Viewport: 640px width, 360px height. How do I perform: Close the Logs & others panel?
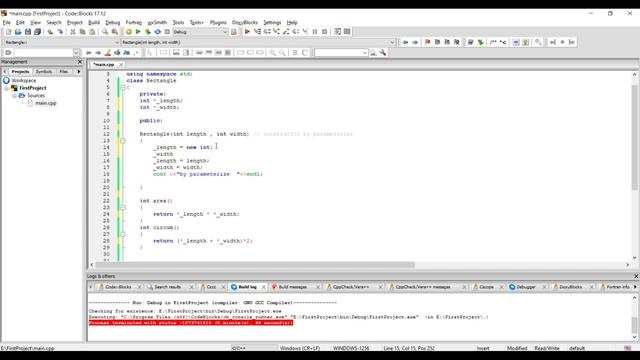(x=636, y=276)
